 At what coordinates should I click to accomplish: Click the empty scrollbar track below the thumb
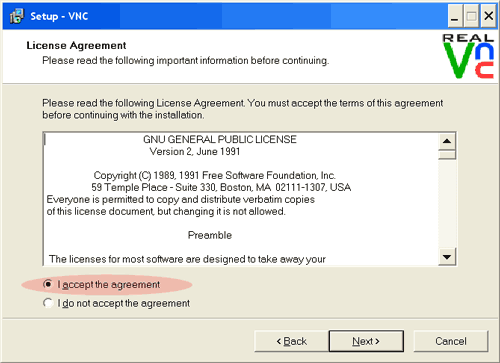click(x=447, y=204)
